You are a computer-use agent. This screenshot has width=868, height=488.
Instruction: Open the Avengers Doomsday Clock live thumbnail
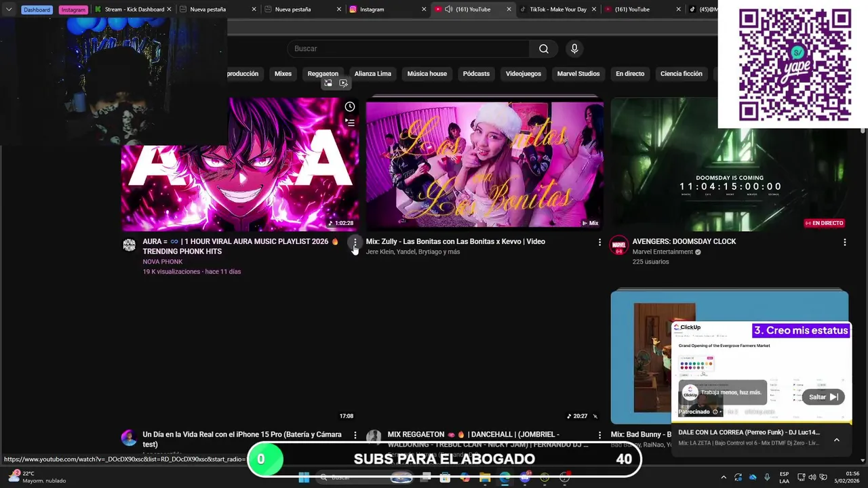730,165
